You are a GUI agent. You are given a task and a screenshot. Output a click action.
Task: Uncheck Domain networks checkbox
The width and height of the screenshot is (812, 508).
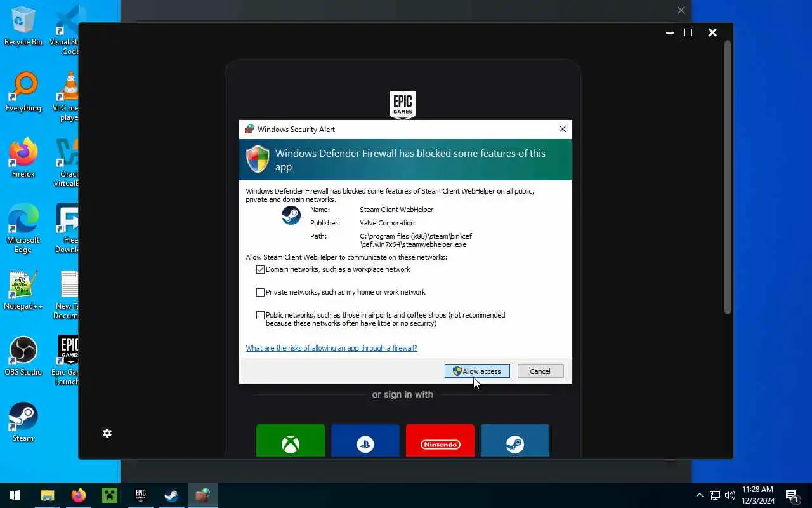pos(260,269)
